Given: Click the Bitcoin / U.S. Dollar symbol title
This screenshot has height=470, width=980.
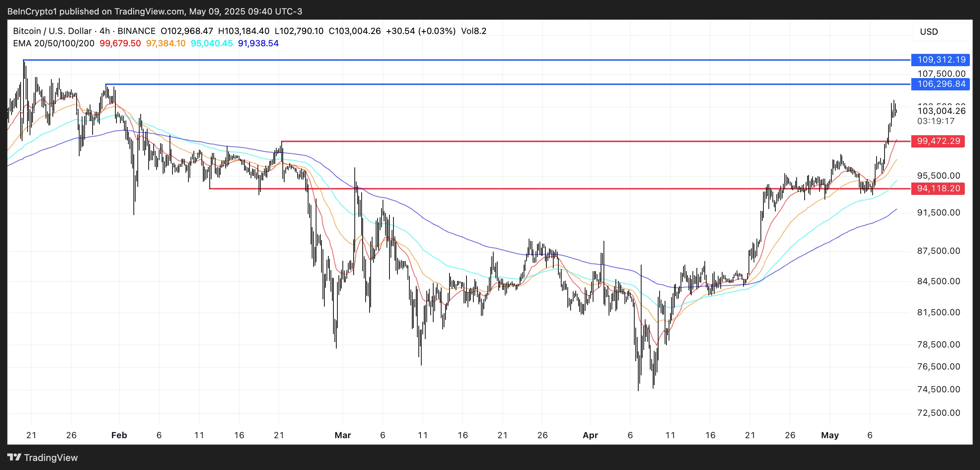Looking at the screenshot, I should [x=52, y=31].
